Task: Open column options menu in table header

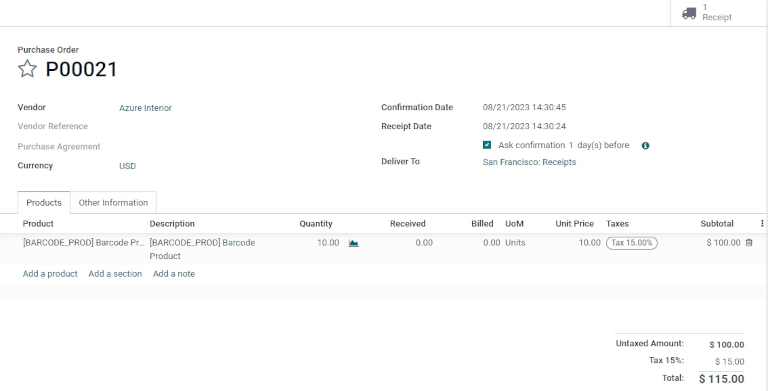Action: pyautogui.click(x=762, y=223)
